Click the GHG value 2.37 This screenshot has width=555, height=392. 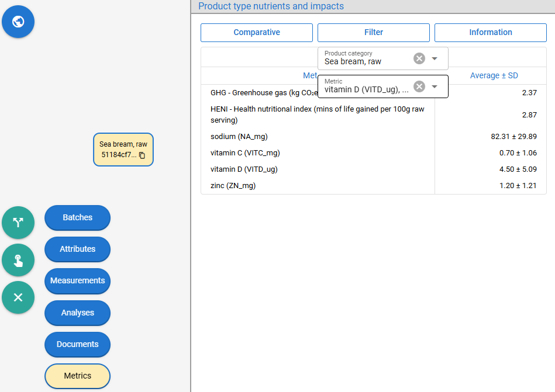point(529,93)
